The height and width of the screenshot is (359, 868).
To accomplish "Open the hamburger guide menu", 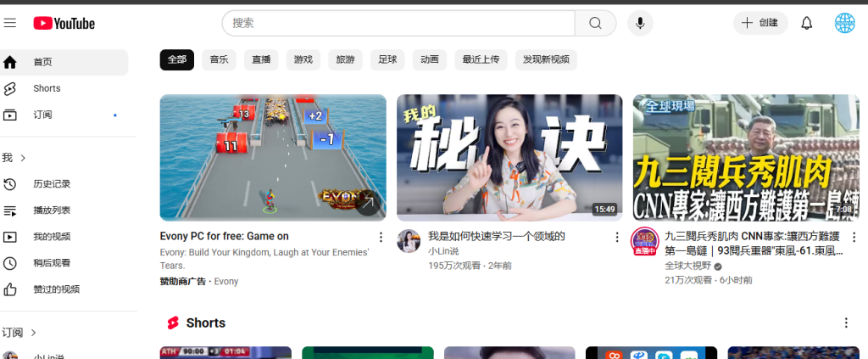I will (10, 23).
